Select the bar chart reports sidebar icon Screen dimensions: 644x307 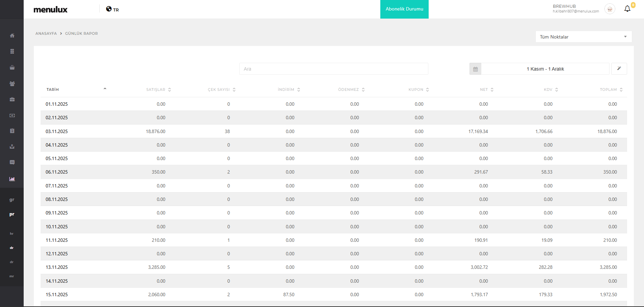point(12,179)
